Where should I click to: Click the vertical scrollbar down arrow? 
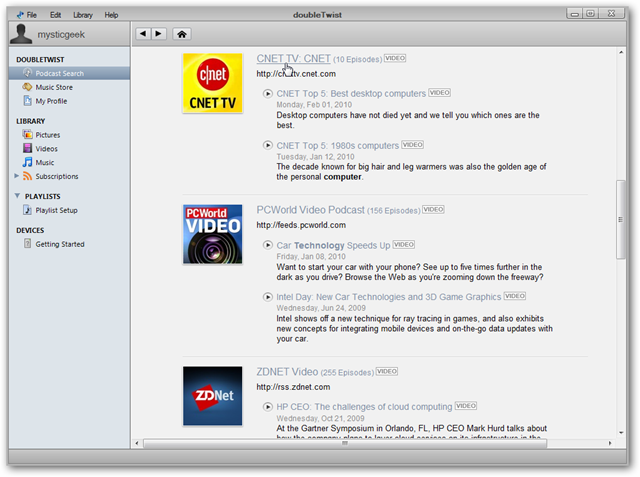pos(621,433)
